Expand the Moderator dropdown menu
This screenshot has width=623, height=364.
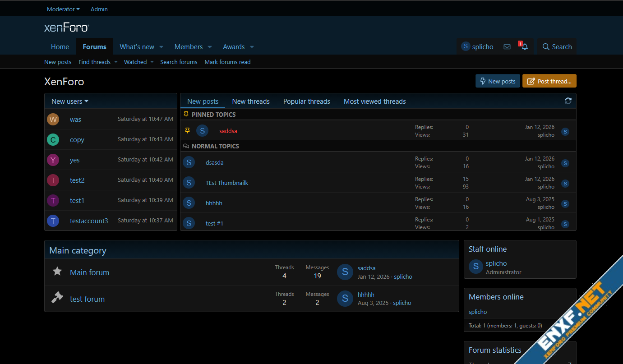click(63, 9)
